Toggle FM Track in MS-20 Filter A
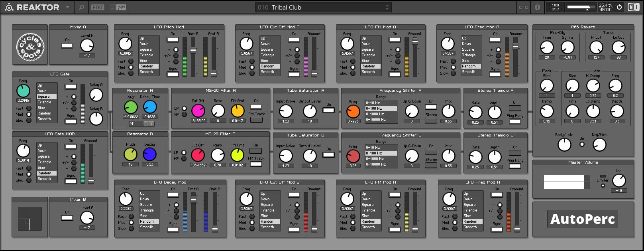Screen dimensions: 644x251 [x=256, y=120]
